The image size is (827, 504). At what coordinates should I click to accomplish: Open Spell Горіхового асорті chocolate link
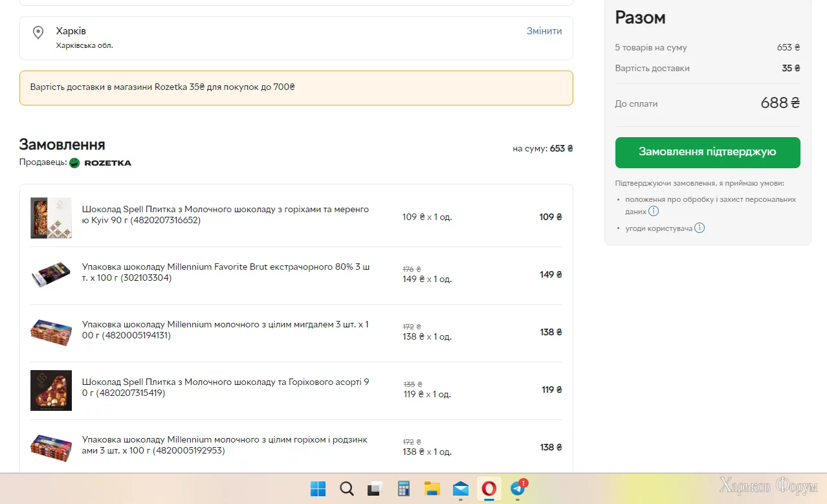(x=225, y=388)
